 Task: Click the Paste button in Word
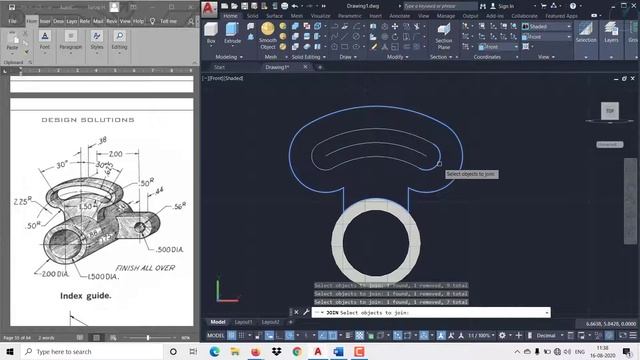(x=13, y=41)
